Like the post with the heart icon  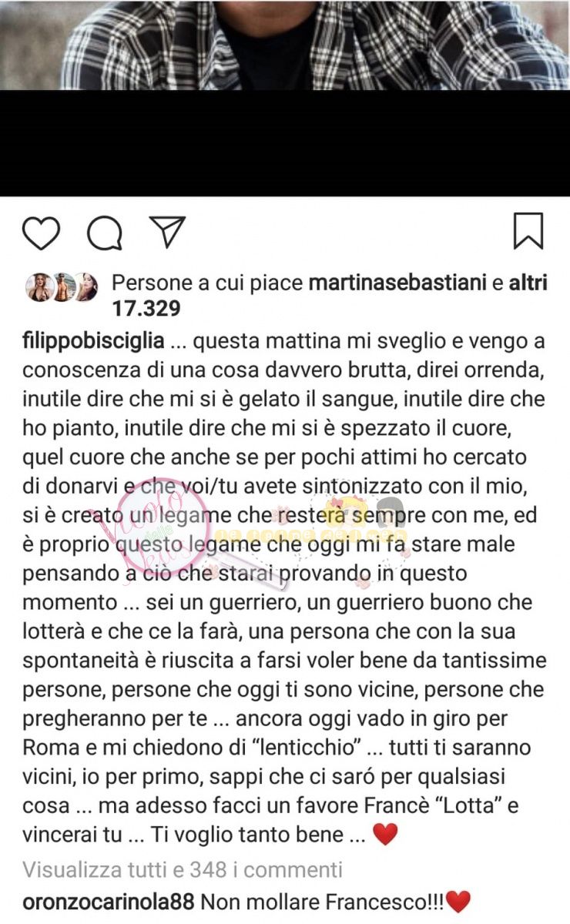pos(41,233)
